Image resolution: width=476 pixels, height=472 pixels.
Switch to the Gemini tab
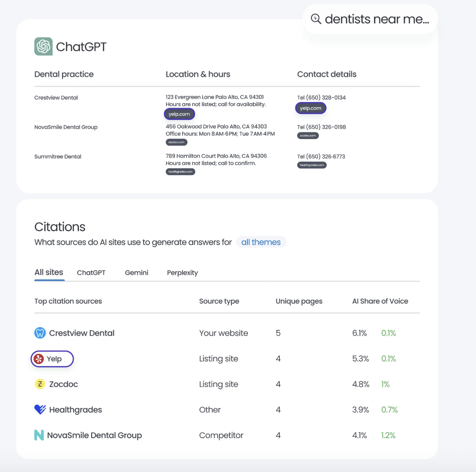(x=136, y=273)
